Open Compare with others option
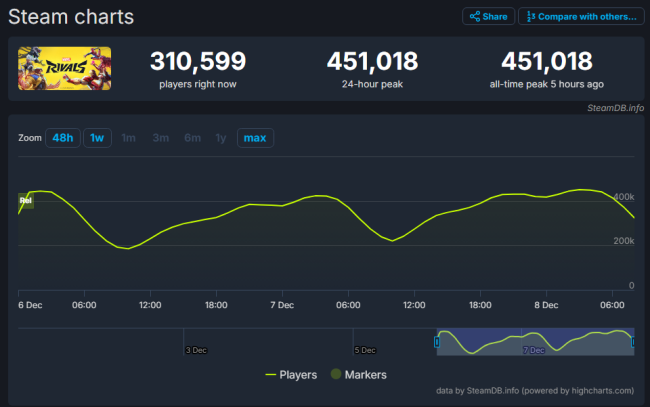The width and height of the screenshot is (650, 407). tap(581, 17)
